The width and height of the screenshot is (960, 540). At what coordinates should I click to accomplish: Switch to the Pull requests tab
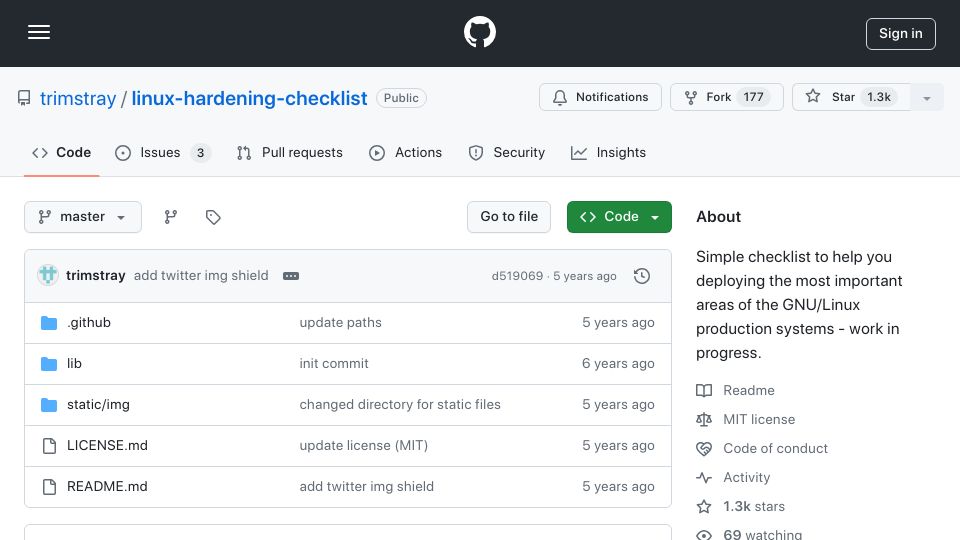(290, 152)
